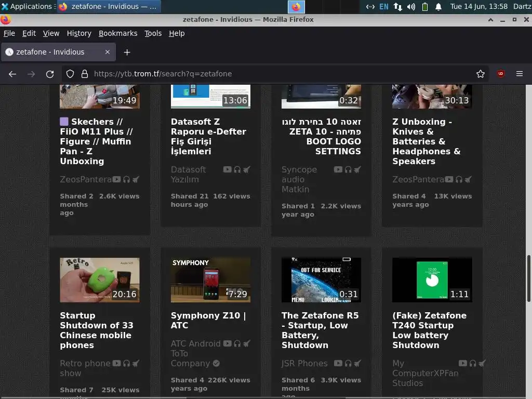This screenshot has height=399, width=532.
Task: Visit Datasoft Yazılım channel link
Action: click(x=188, y=175)
